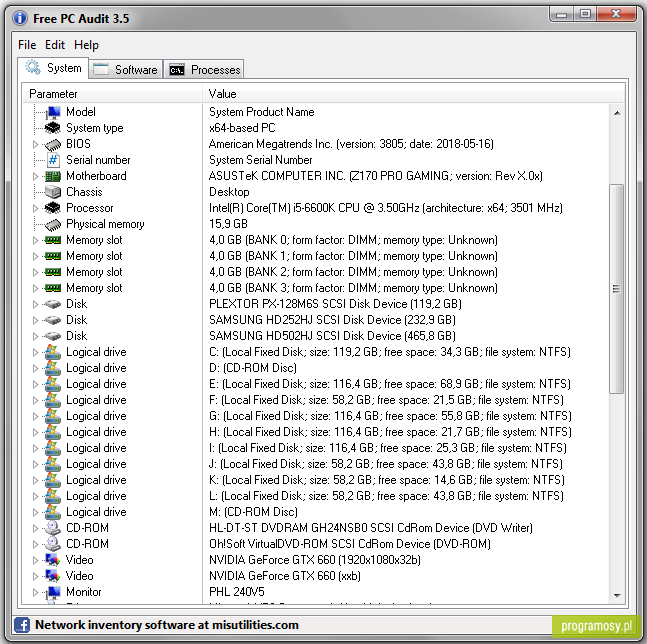
Task: Select the Desktop chassis value
Action: coord(229,192)
